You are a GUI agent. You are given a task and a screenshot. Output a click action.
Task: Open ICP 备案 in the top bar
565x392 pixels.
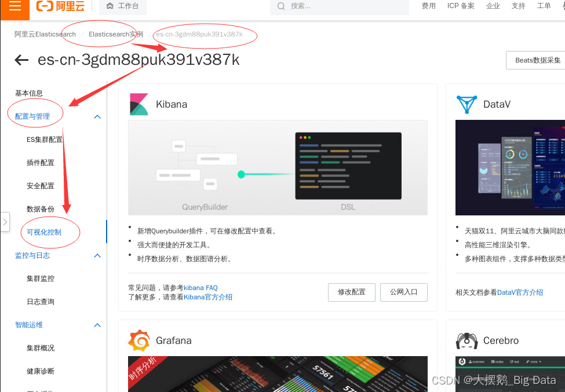[x=461, y=6]
